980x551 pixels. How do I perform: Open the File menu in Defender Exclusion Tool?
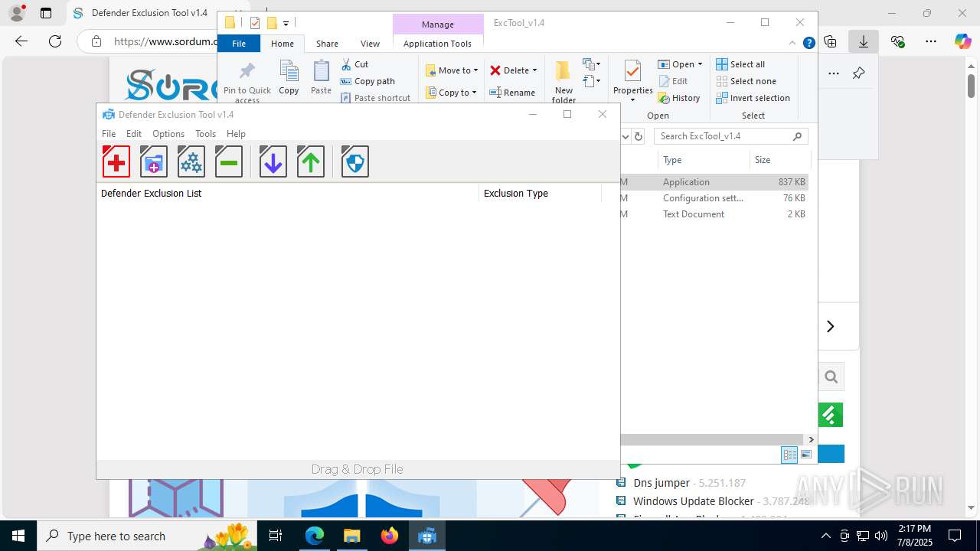click(109, 133)
